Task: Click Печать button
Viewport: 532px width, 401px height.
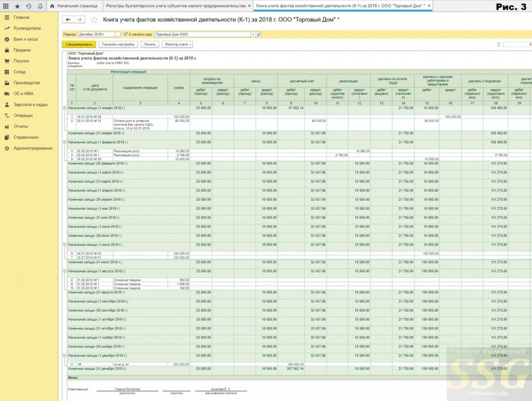Action: pos(150,45)
